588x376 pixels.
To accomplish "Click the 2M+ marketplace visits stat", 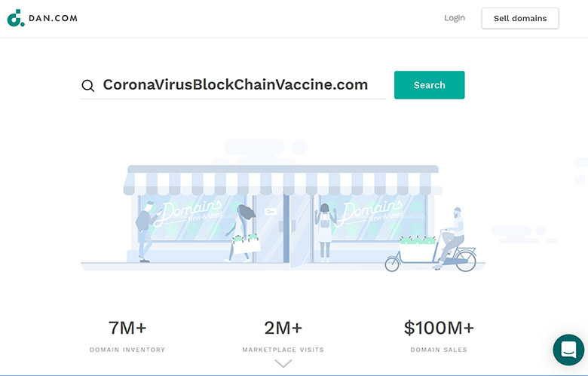I will [x=283, y=328].
